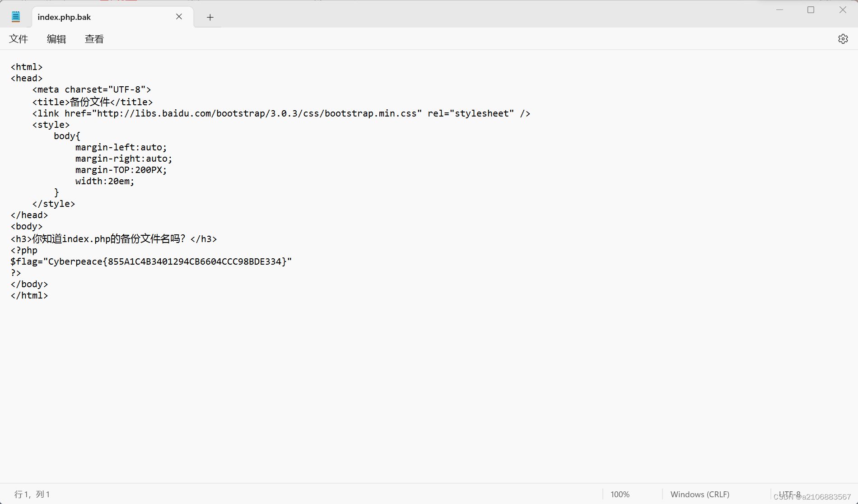Open Notepad settings with the gear icon

(x=843, y=39)
